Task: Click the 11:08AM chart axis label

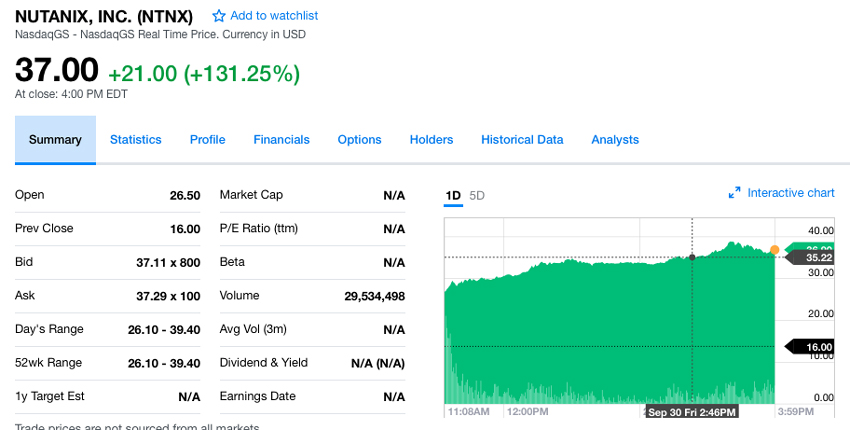Action: pos(468,412)
